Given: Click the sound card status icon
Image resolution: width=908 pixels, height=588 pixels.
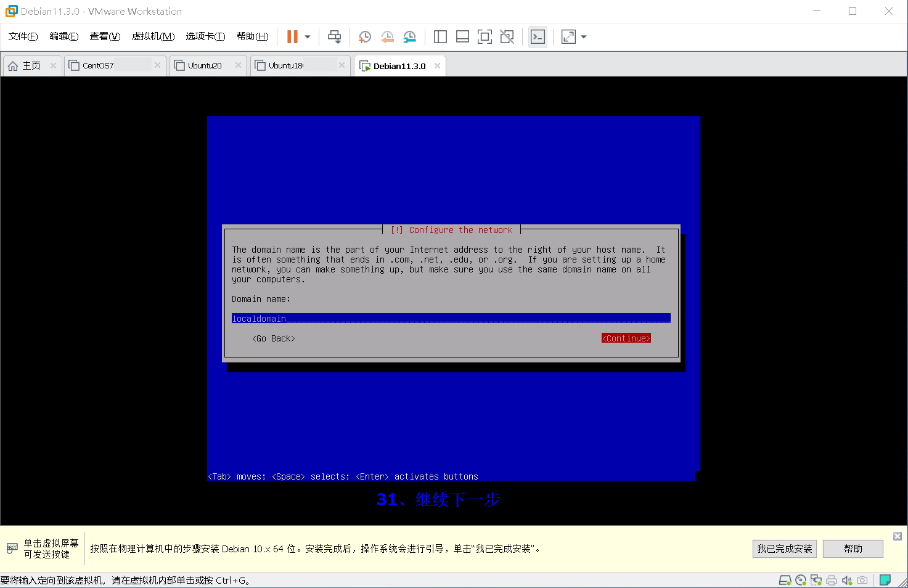Looking at the screenshot, I should click(x=847, y=580).
